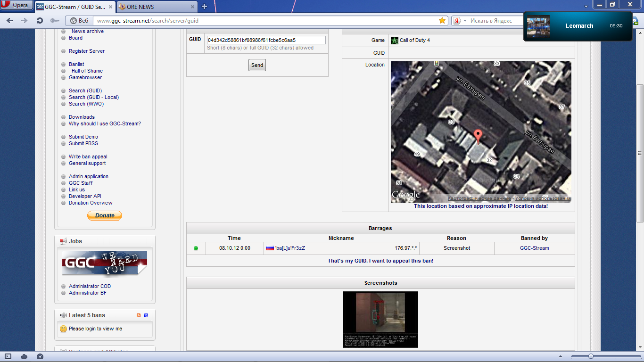Open the password manager key icon

point(55,21)
